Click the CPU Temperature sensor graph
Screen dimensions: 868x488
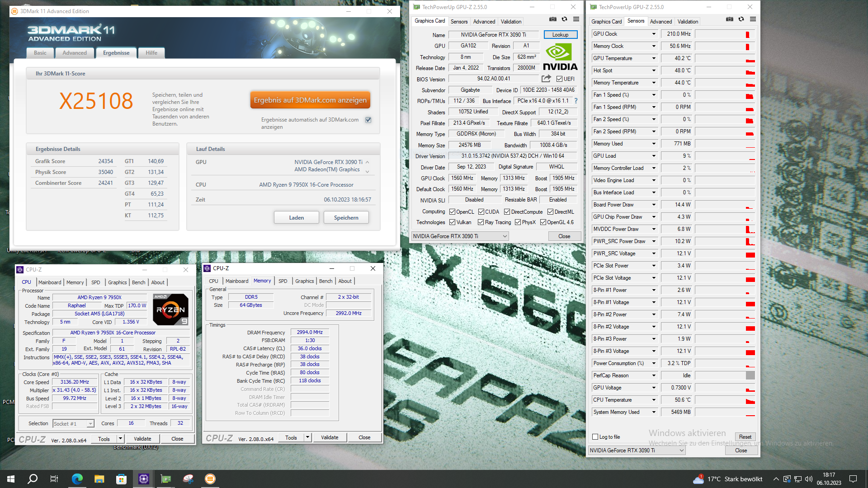(725, 400)
